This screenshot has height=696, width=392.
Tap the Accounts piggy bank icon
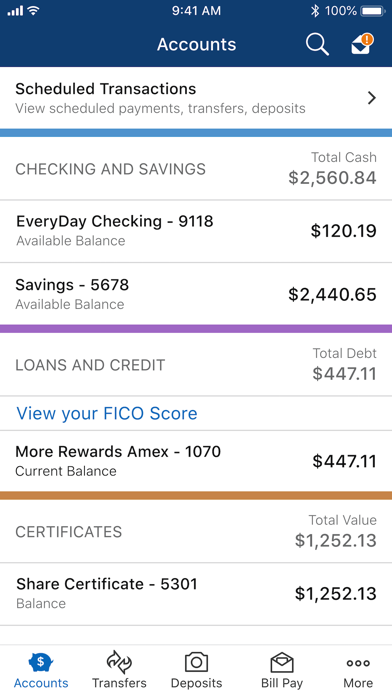(x=41, y=663)
